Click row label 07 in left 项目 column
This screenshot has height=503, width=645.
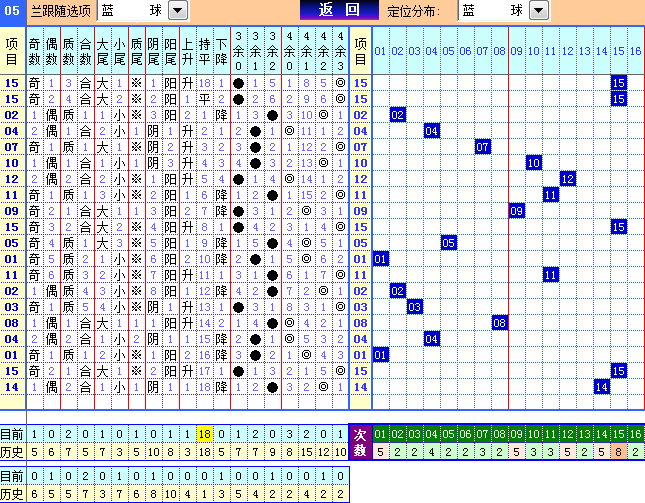(x=12, y=147)
